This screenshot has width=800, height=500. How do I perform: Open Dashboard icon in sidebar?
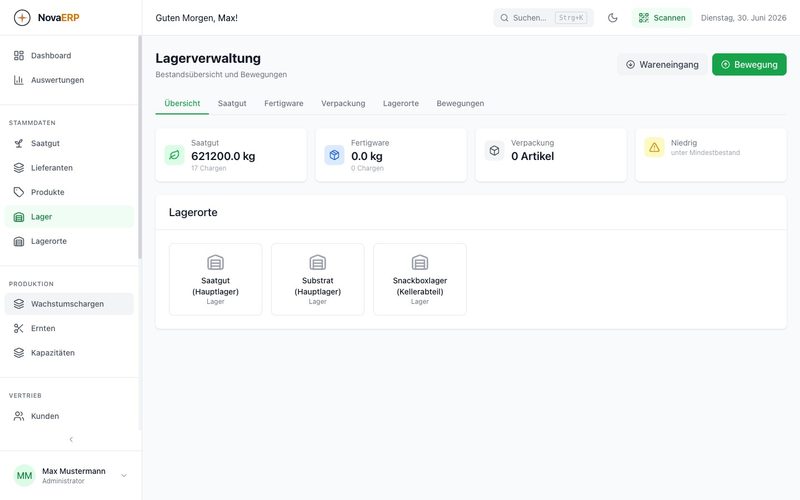19,56
